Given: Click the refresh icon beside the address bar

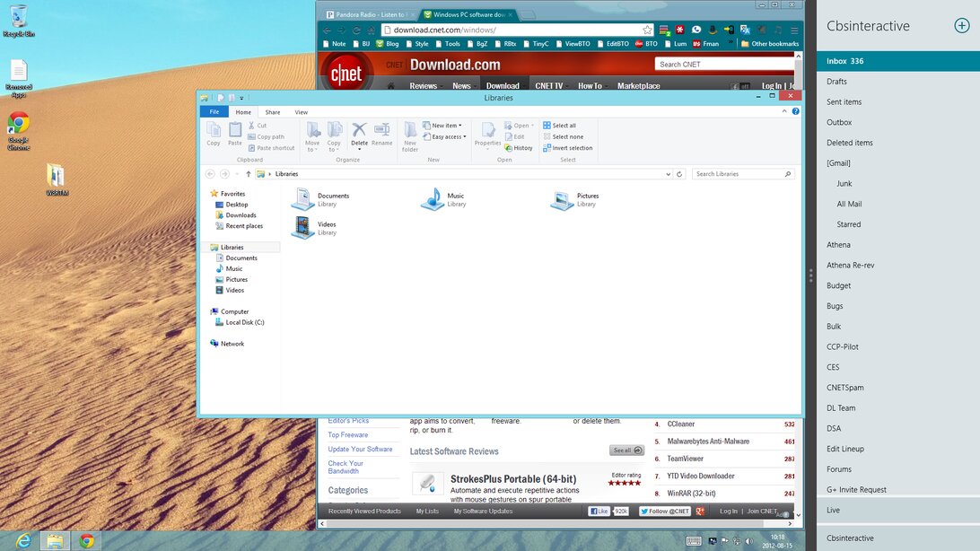Looking at the screenshot, I should pos(679,174).
